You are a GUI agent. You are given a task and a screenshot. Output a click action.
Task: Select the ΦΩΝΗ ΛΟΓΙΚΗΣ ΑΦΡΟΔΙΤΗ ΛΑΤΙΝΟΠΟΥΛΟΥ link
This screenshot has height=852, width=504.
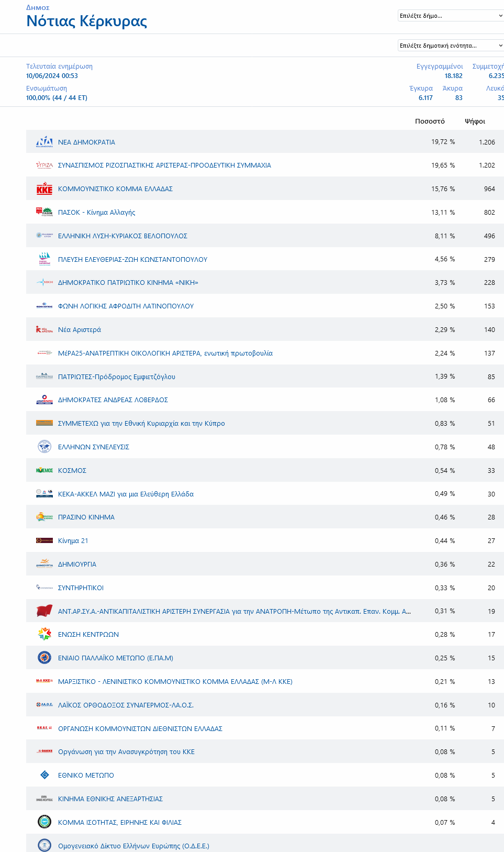tap(126, 306)
